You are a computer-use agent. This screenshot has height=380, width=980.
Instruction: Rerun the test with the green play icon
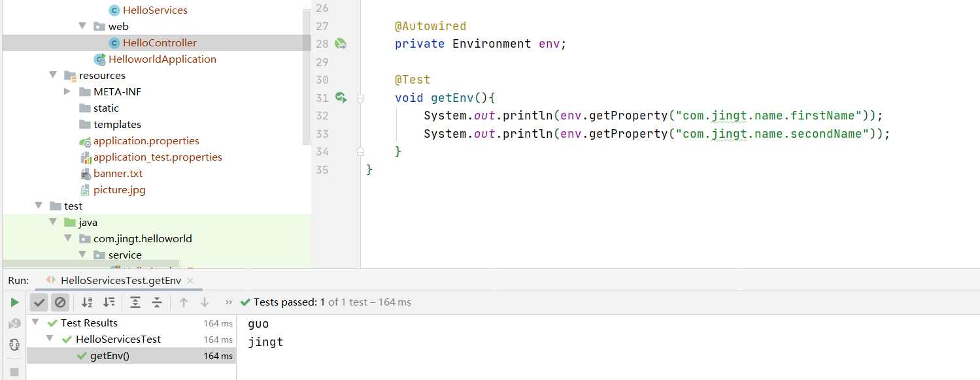click(x=14, y=302)
